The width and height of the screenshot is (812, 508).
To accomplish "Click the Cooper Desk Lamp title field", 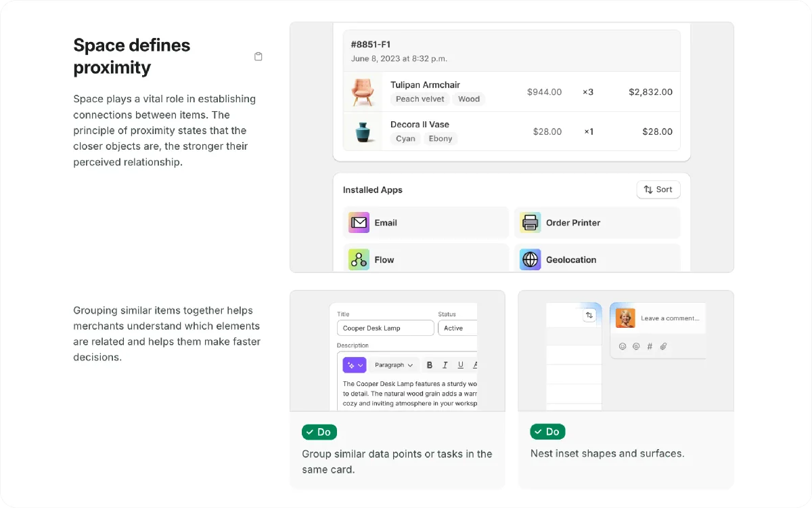I will point(385,328).
